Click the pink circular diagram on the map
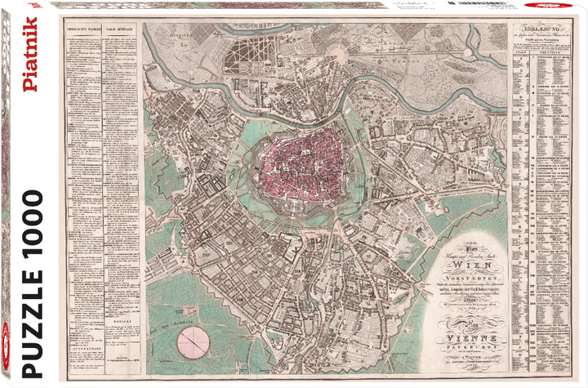Screen dimensions: 588x388 tap(193, 342)
